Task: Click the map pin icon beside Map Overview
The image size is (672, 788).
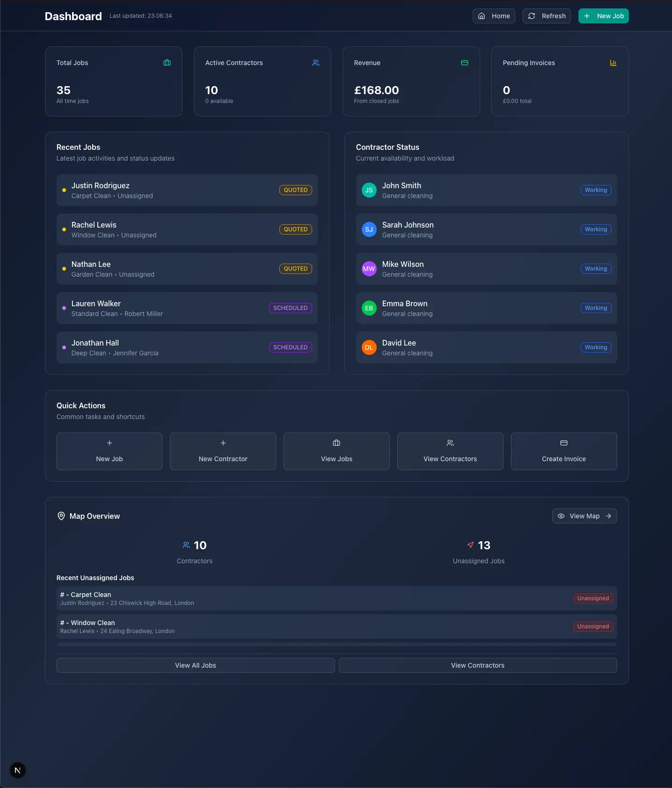Action: [x=61, y=516]
